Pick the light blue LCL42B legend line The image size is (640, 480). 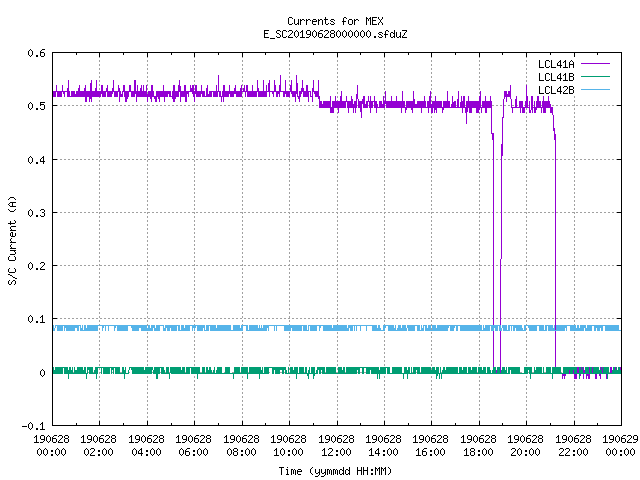(595, 90)
